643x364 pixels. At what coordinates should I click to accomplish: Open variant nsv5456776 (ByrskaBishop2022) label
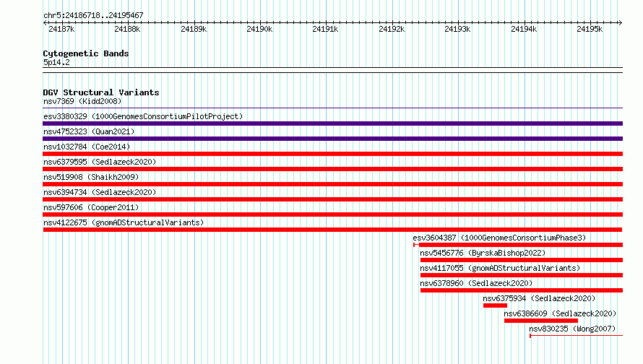tap(483, 253)
